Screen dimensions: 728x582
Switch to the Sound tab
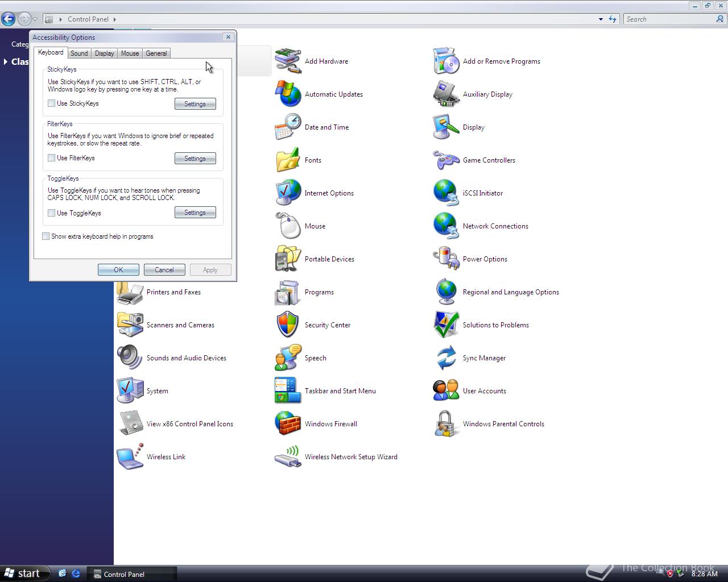click(x=79, y=53)
